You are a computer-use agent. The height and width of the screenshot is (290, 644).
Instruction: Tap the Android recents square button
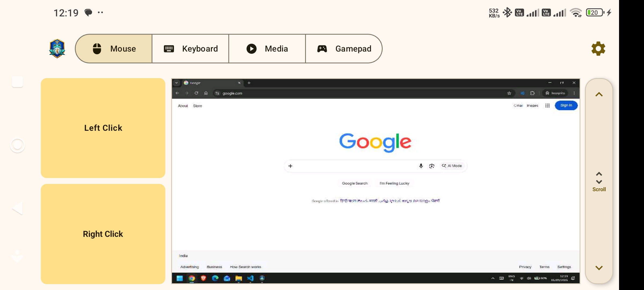(x=17, y=82)
